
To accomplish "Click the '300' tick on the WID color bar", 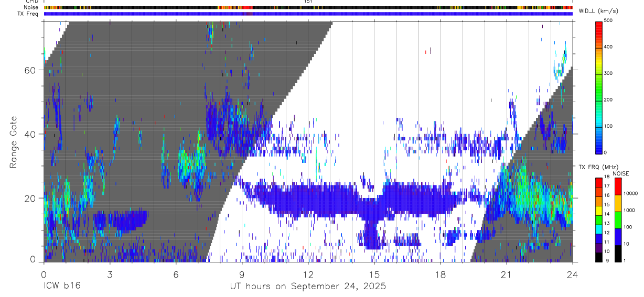I will pos(608,73).
